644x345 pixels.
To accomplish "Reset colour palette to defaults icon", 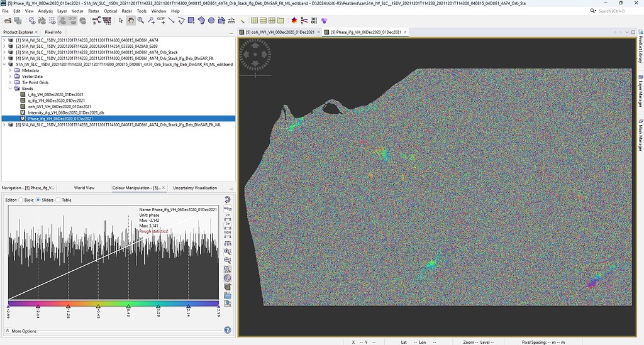I will tap(227, 199).
